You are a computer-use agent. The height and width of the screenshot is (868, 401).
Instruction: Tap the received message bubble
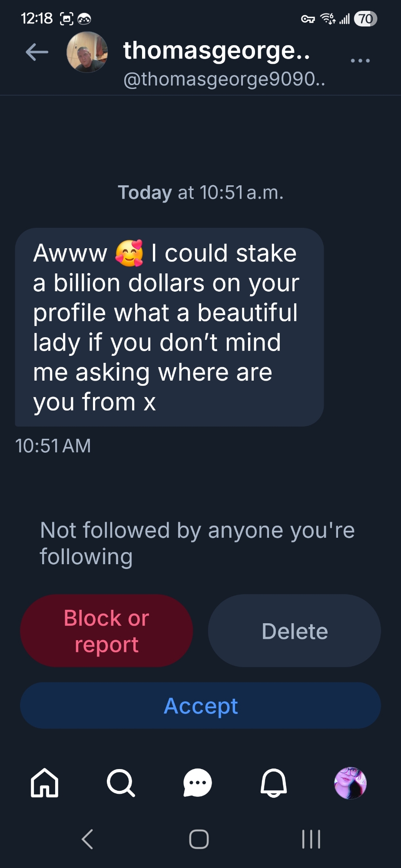point(169,327)
